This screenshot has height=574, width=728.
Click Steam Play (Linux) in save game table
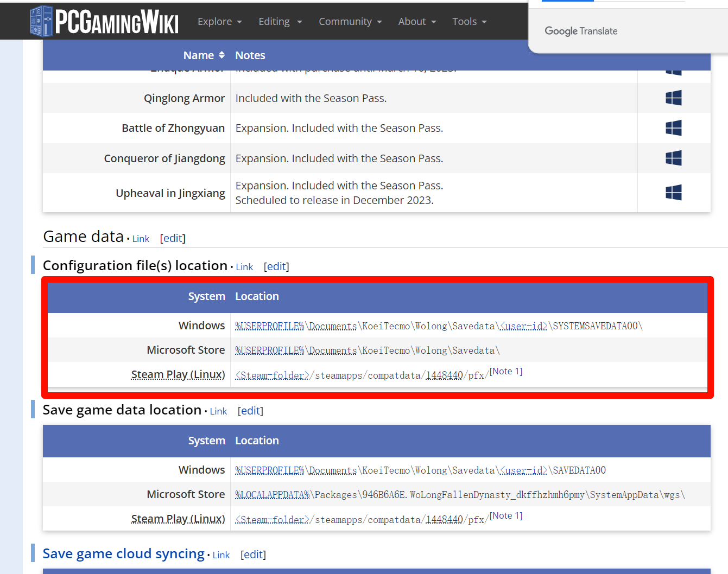tap(178, 519)
